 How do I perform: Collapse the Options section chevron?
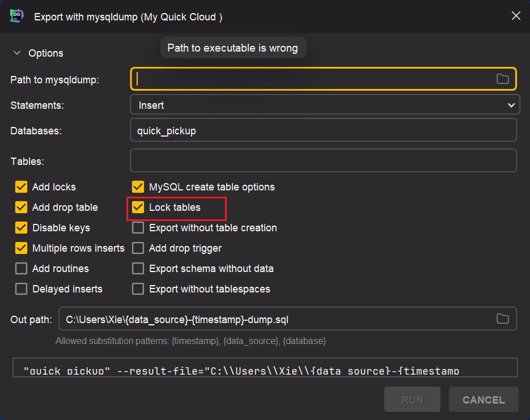tap(17, 53)
